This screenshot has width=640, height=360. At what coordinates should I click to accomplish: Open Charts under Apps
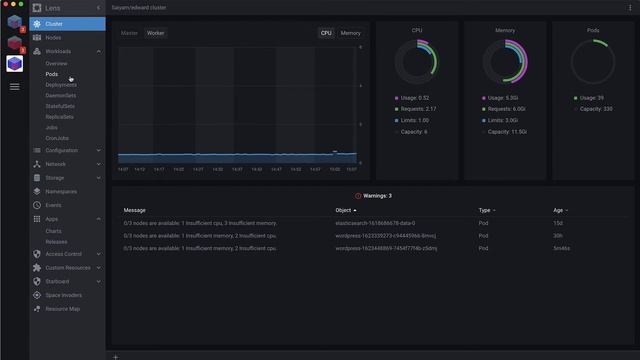click(53, 231)
